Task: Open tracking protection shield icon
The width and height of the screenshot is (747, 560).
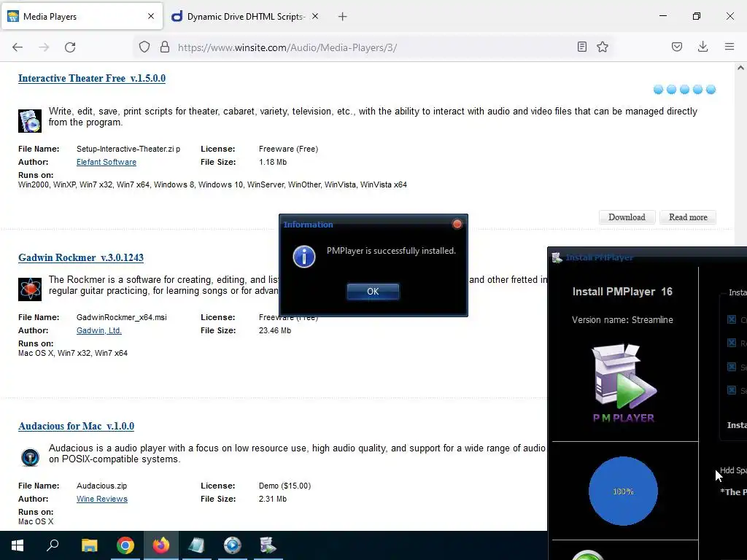Action: coord(144,47)
